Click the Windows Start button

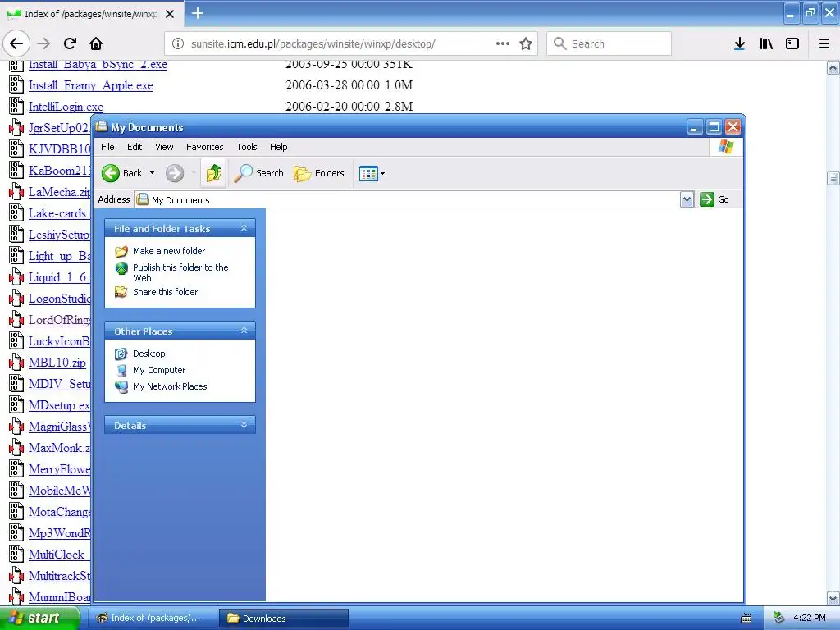pyautogui.click(x=39, y=619)
